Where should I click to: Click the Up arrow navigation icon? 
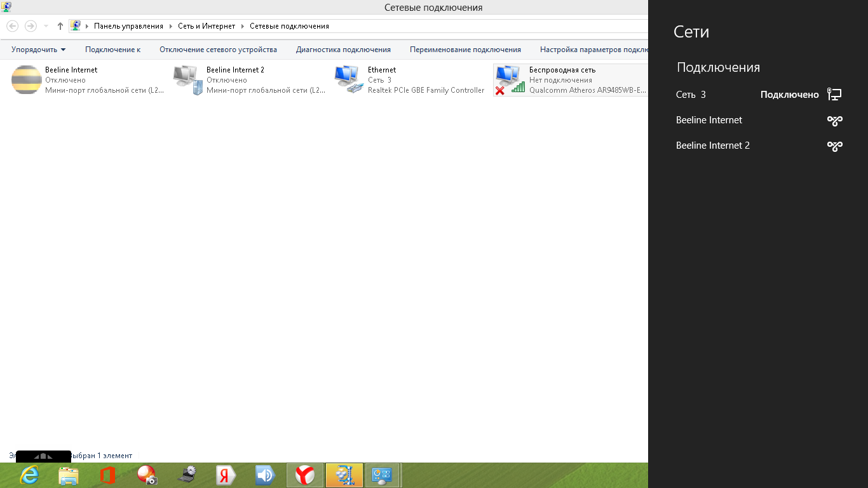click(x=60, y=26)
